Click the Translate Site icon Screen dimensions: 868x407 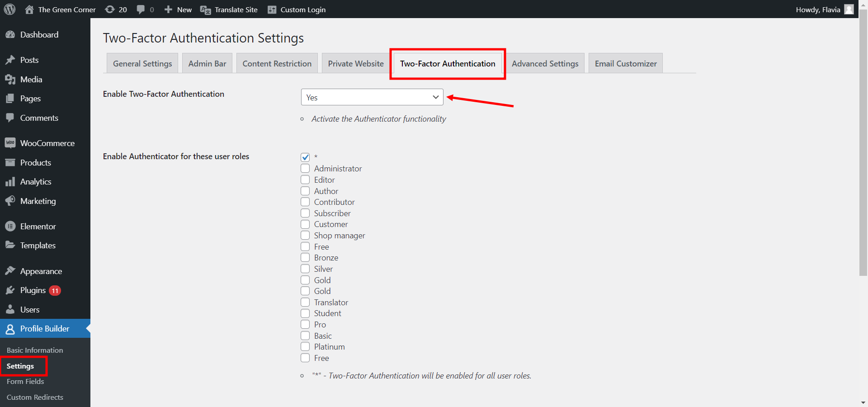point(205,10)
